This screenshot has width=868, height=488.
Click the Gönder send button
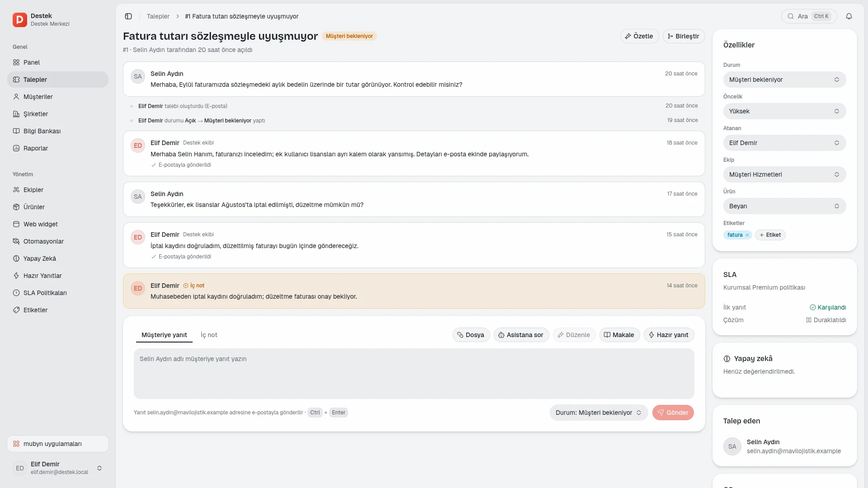click(673, 413)
